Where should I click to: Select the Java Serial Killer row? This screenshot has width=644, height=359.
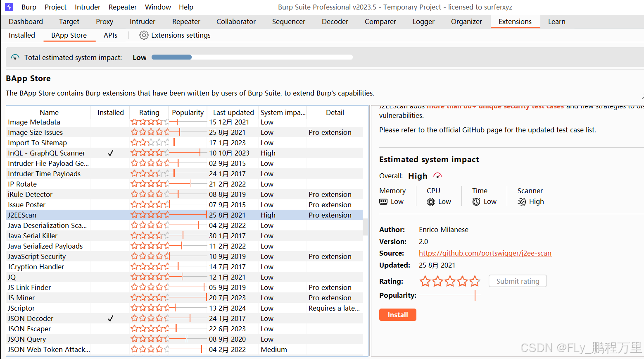pos(185,236)
